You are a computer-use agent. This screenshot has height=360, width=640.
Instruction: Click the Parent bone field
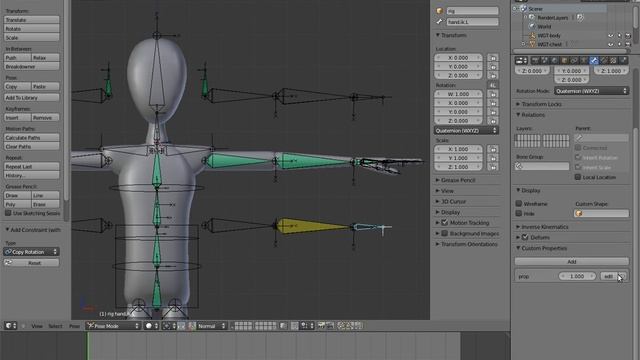pos(601,138)
